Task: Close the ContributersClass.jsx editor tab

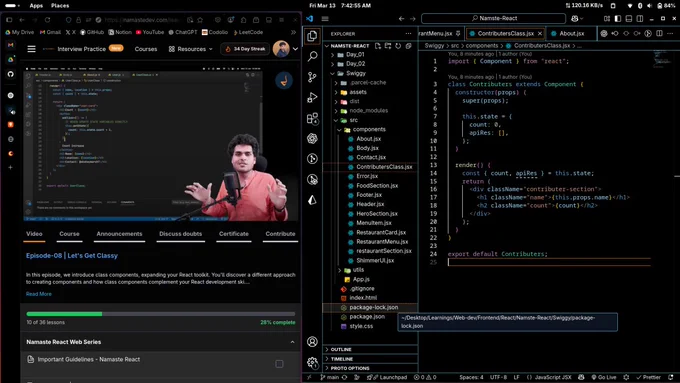Action: point(540,33)
